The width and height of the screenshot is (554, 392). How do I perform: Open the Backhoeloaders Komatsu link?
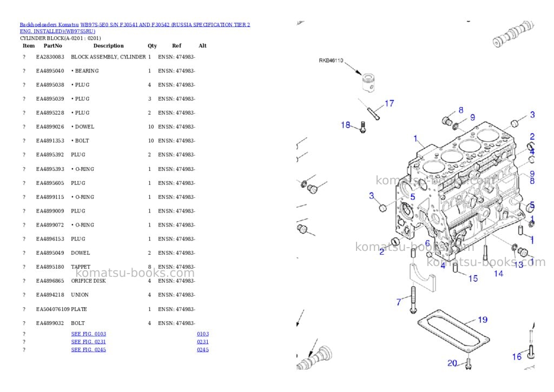point(49,25)
